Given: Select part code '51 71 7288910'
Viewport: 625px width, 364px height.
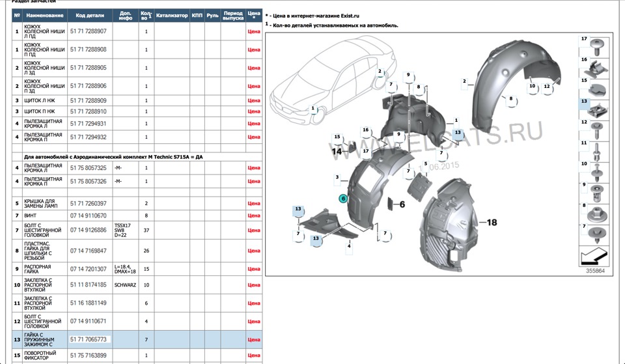Looking at the screenshot, I should 89,111.
